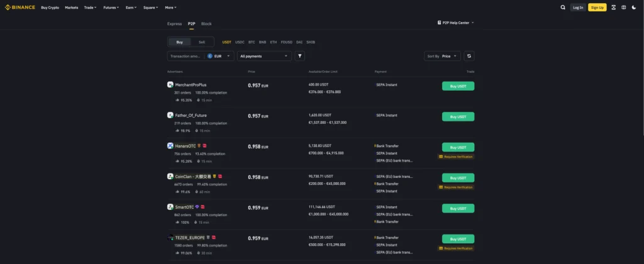This screenshot has width=644, height=264.
Task: Click MerchantProPlus avatar icon
Action: coord(170,85)
